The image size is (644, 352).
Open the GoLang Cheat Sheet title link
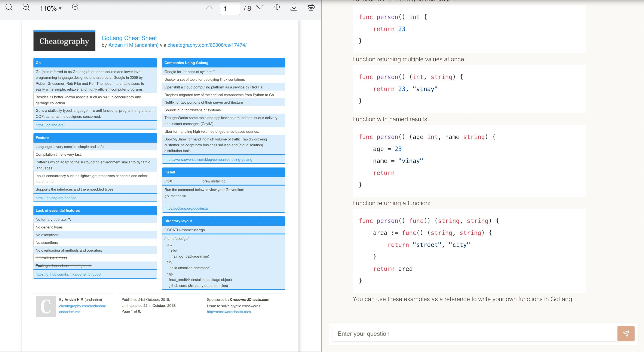[x=129, y=38]
